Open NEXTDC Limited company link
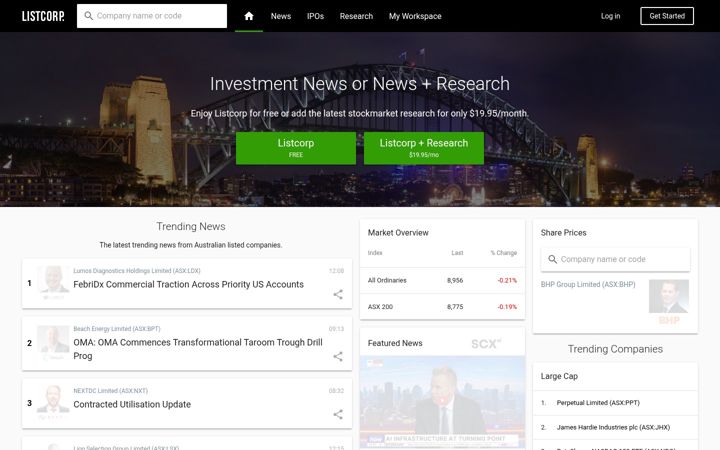The image size is (720, 450). [x=111, y=391]
